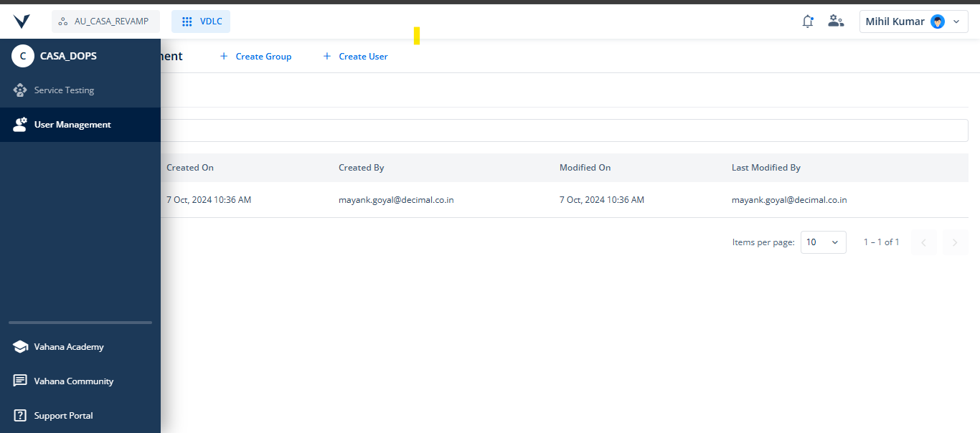
Task: Sort by Created On column header
Action: pyautogui.click(x=190, y=168)
